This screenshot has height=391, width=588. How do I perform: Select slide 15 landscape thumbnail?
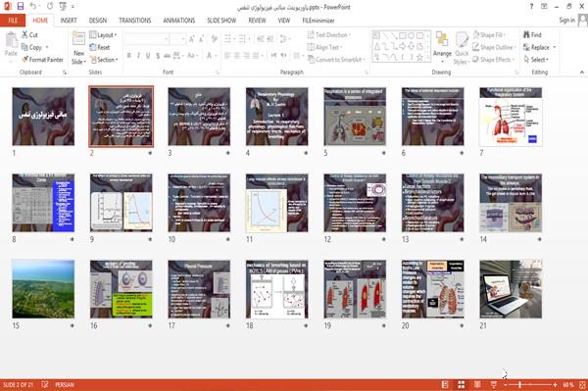pyautogui.click(x=43, y=289)
